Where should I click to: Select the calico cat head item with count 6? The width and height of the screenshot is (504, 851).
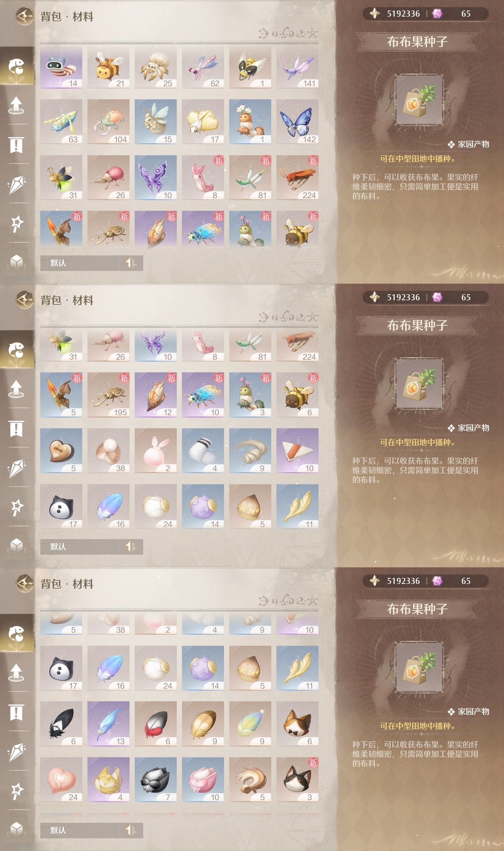297,724
